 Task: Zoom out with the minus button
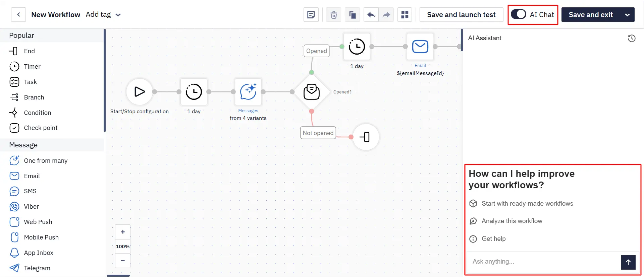(x=123, y=261)
